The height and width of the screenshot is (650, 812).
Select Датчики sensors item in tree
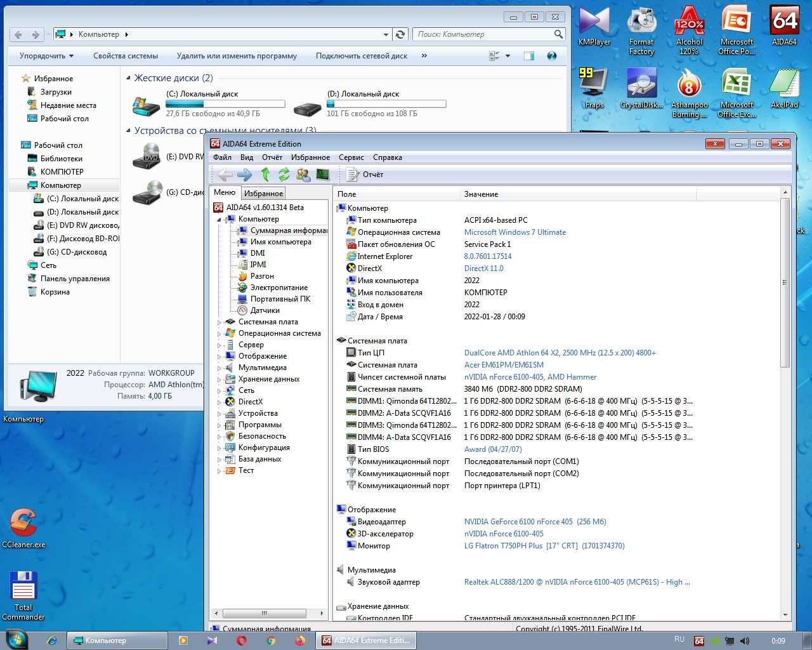click(x=258, y=310)
